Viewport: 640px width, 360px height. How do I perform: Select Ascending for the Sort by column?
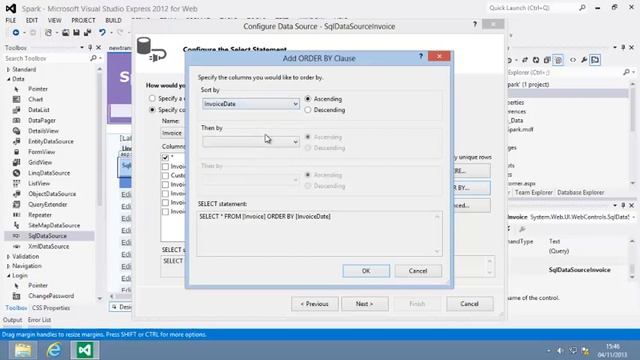coord(308,99)
